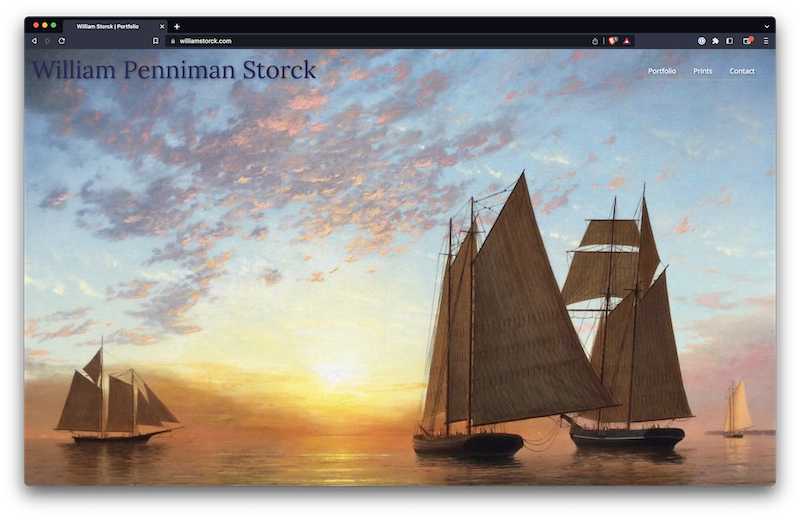Click the padlock site security icon
800x518 pixels.
(x=173, y=41)
